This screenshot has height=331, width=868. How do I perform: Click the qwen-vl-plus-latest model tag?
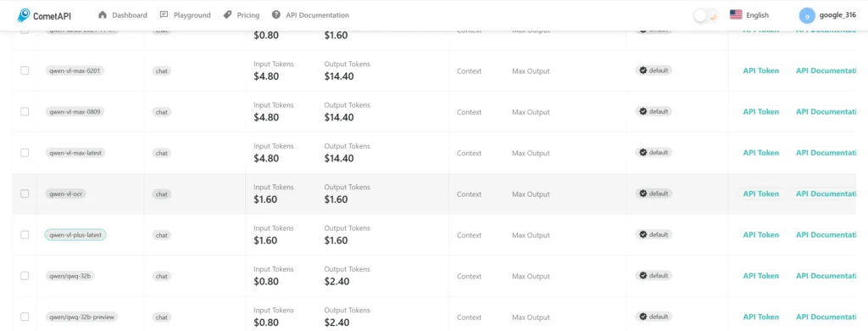75,235
